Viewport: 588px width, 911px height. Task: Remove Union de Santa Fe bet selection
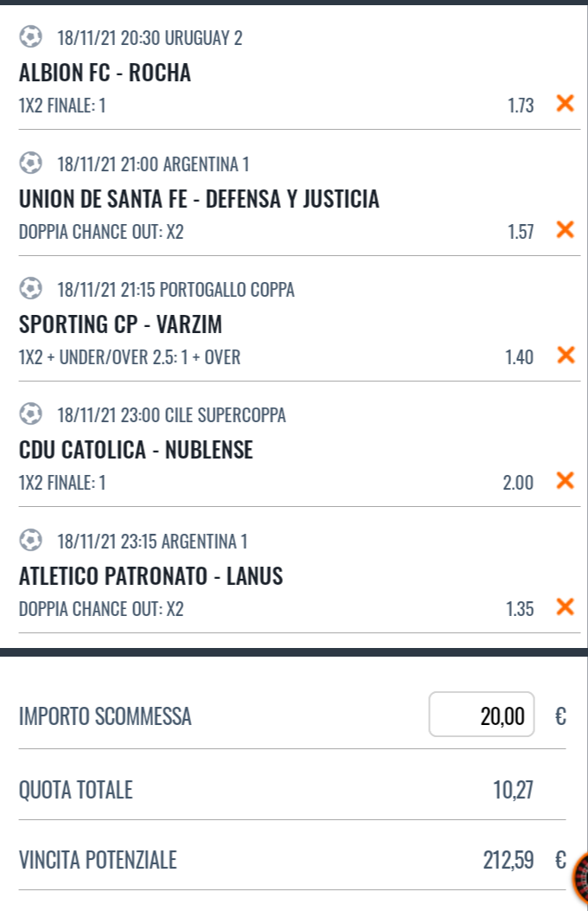coord(565,229)
